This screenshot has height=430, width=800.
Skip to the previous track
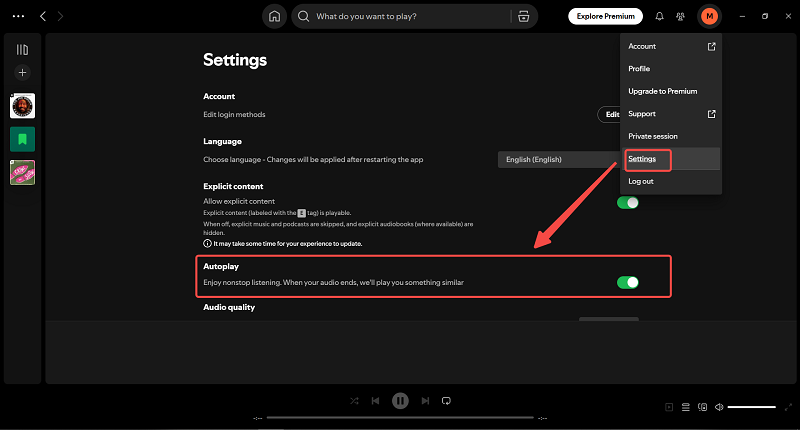(376, 401)
